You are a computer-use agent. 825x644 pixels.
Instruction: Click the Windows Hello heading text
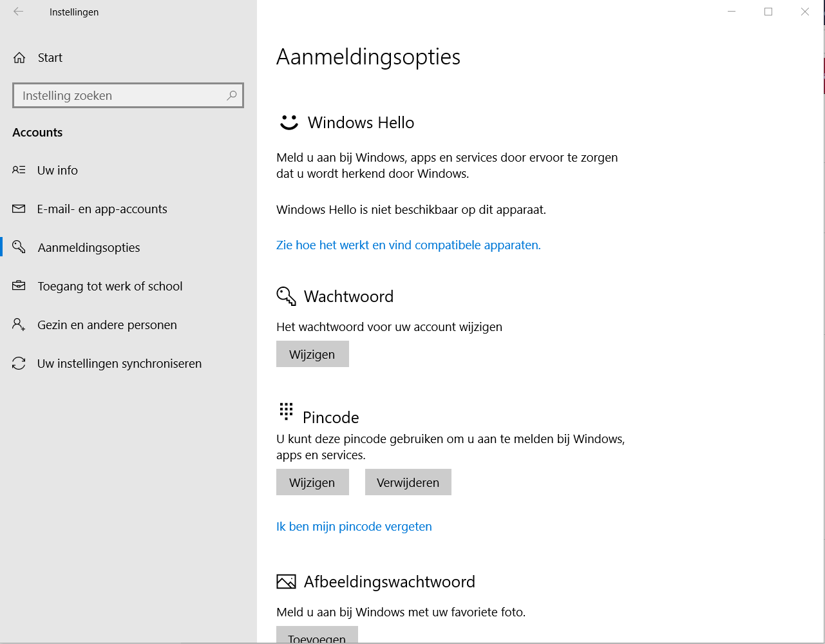coord(361,122)
